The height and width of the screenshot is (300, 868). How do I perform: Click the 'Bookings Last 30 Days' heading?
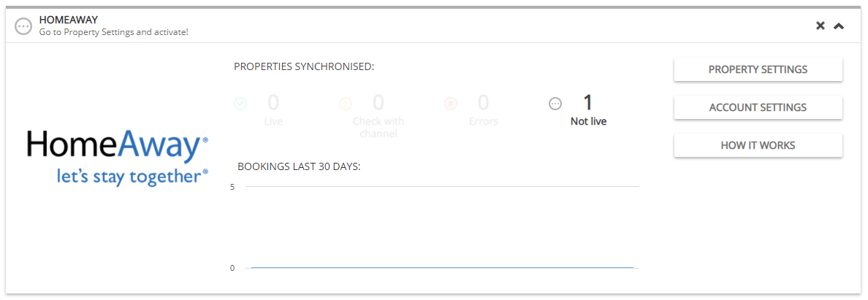[x=299, y=166]
